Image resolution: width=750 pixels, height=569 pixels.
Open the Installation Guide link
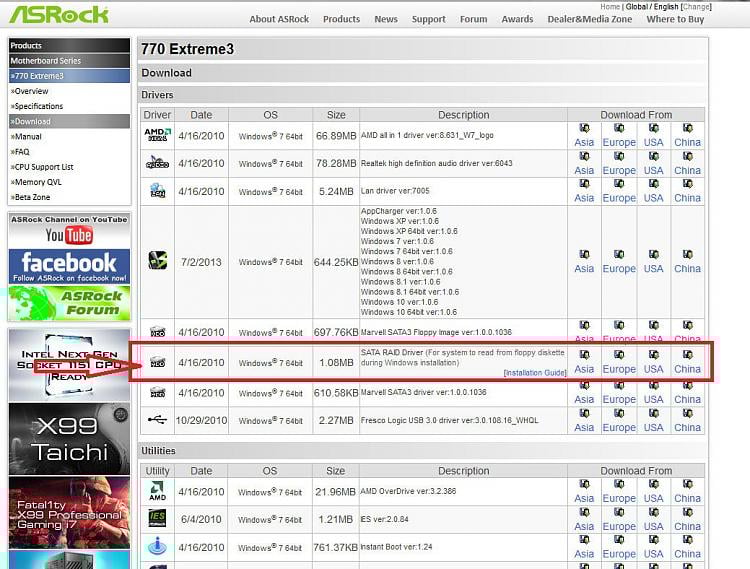[x=535, y=372]
